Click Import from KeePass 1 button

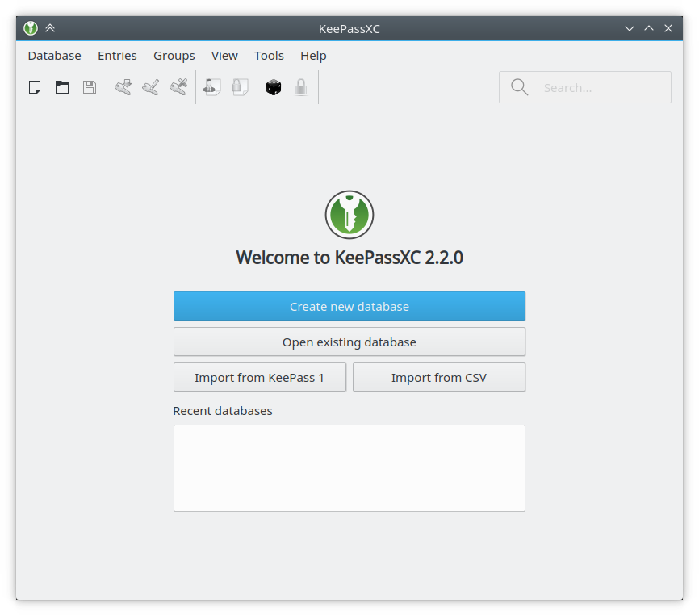(260, 378)
